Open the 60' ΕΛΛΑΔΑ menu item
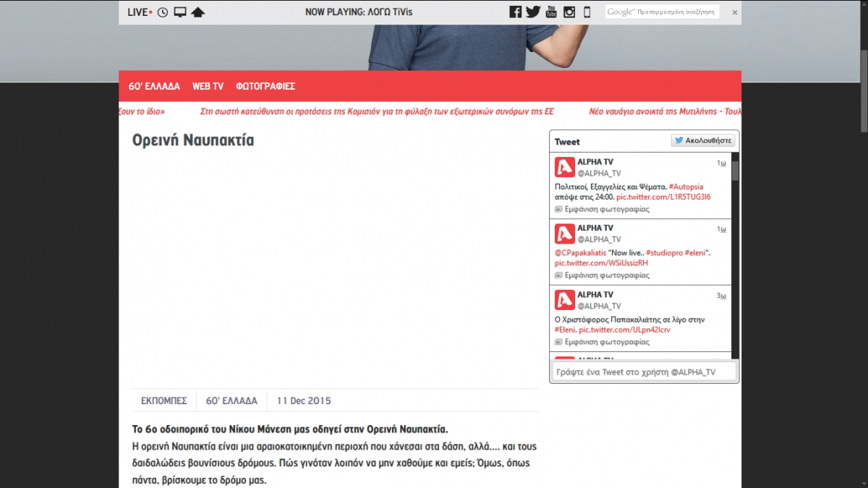The height and width of the screenshot is (488, 868). [x=154, y=86]
